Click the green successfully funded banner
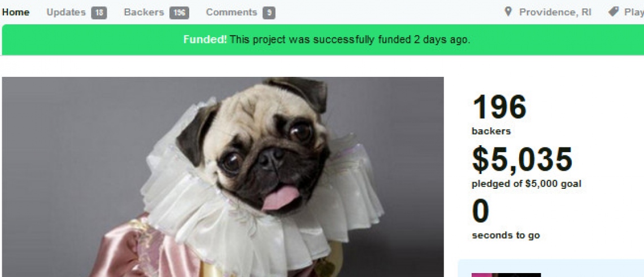Screen dimensions: 644x277 pyautogui.click(x=323, y=40)
